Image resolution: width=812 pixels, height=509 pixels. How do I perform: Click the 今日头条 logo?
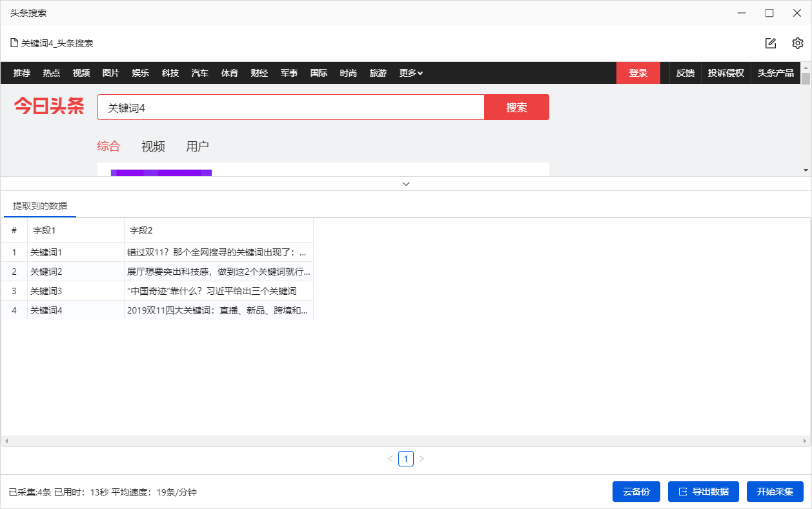point(50,106)
